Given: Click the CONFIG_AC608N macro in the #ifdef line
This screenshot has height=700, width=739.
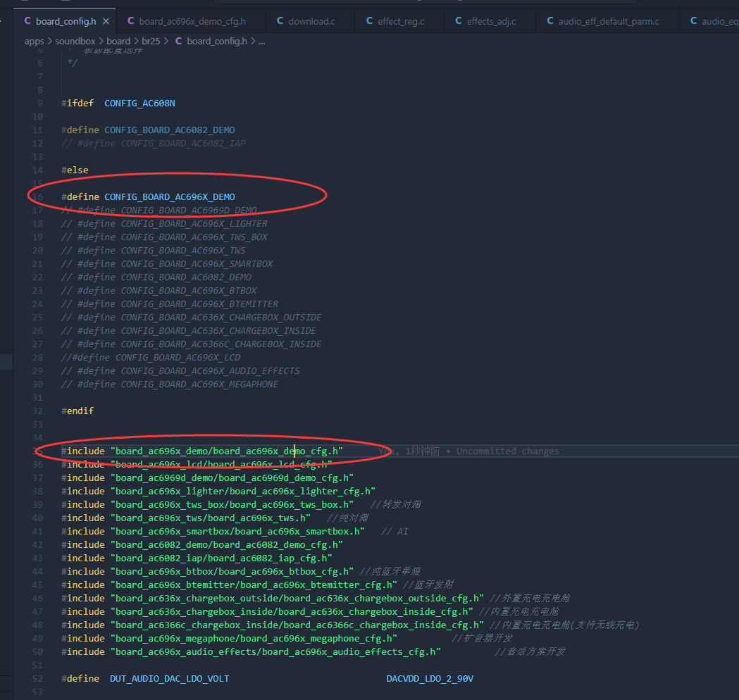Looking at the screenshot, I should pyautogui.click(x=139, y=103).
